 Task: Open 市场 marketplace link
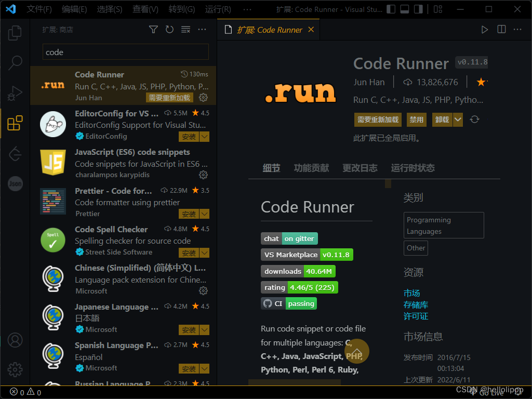click(411, 293)
